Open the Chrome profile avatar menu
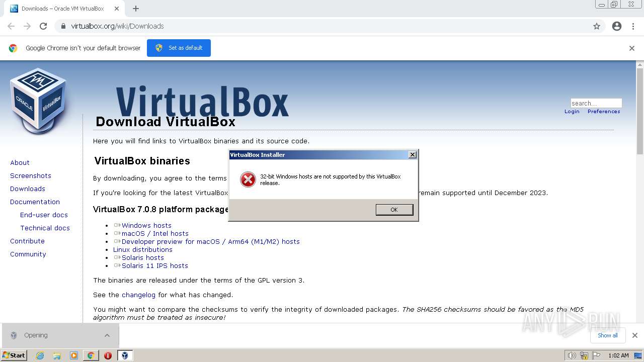The image size is (644, 362). point(617,26)
